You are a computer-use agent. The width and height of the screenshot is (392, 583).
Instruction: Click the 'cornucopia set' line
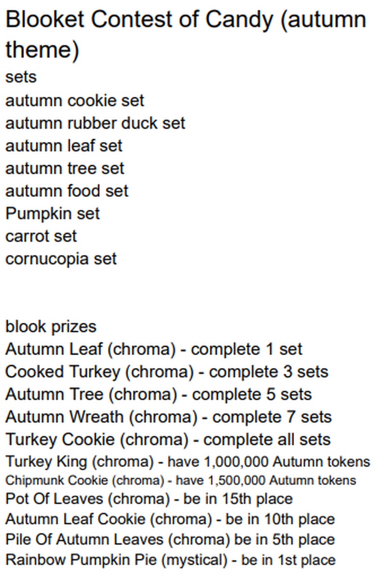[61, 260]
